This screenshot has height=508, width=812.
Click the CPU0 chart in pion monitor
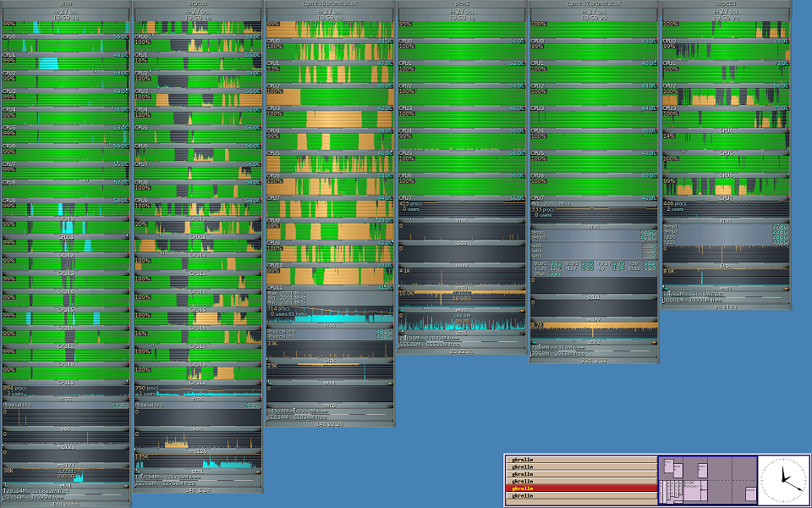point(66,28)
